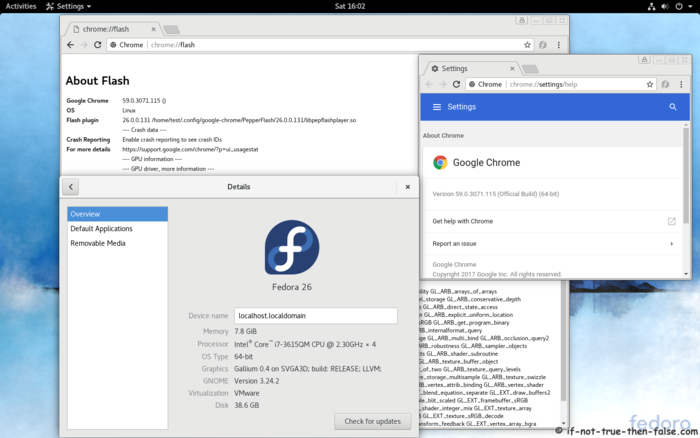Open system menu arrow in top bar
Screen dimensions: 700x438
click(x=691, y=7)
